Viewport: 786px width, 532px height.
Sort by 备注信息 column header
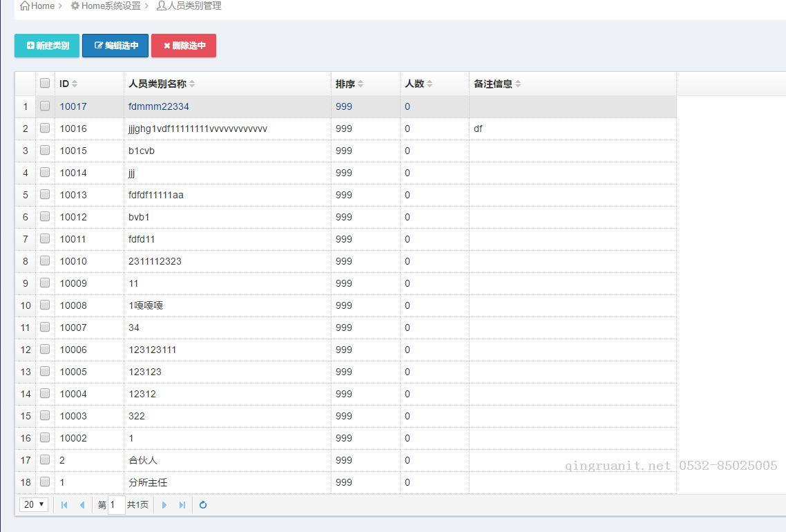pos(493,84)
